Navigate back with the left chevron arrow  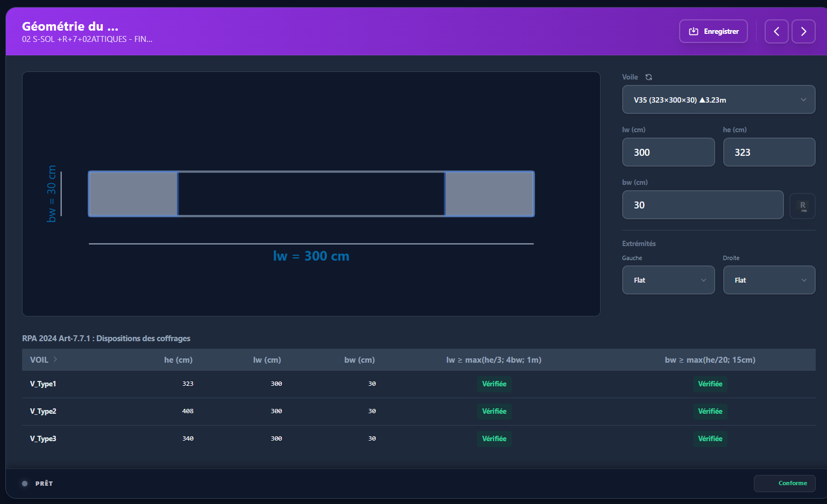coord(776,31)
